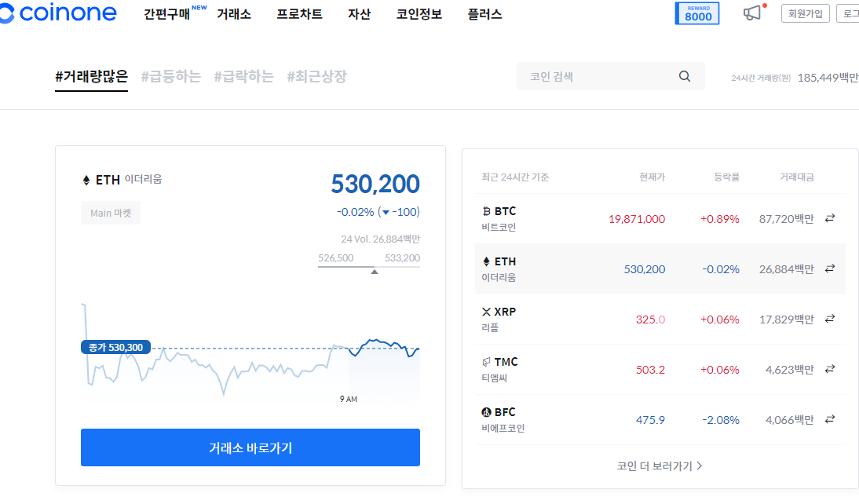
Task: Click the BFC change -2.08%
Action: pos(721,420)
